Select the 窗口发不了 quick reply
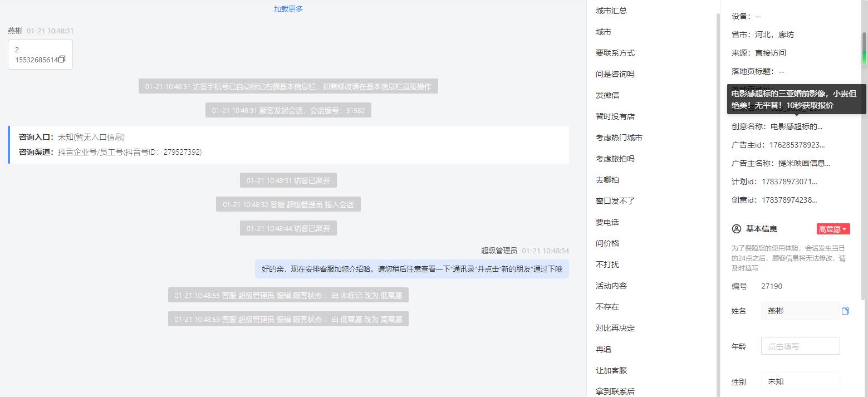This screenshot has height=397, width=868. point(615,201)
